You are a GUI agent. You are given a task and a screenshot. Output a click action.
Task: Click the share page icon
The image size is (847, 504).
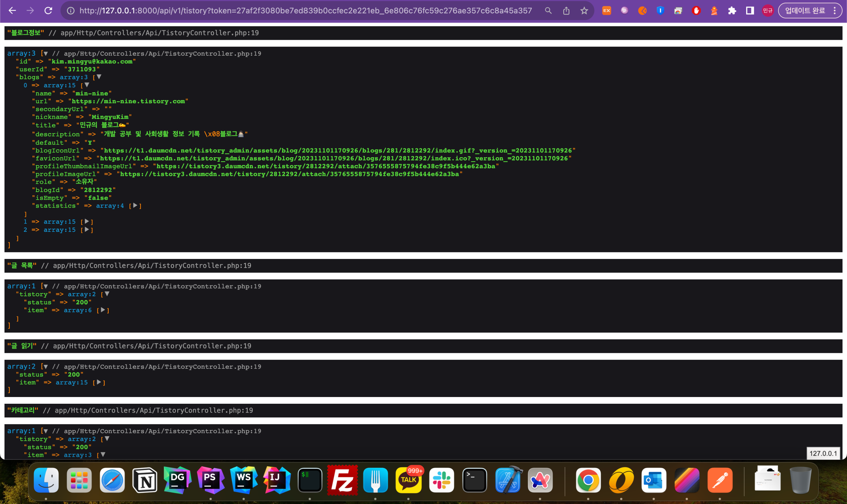click(x=566, y=11)
